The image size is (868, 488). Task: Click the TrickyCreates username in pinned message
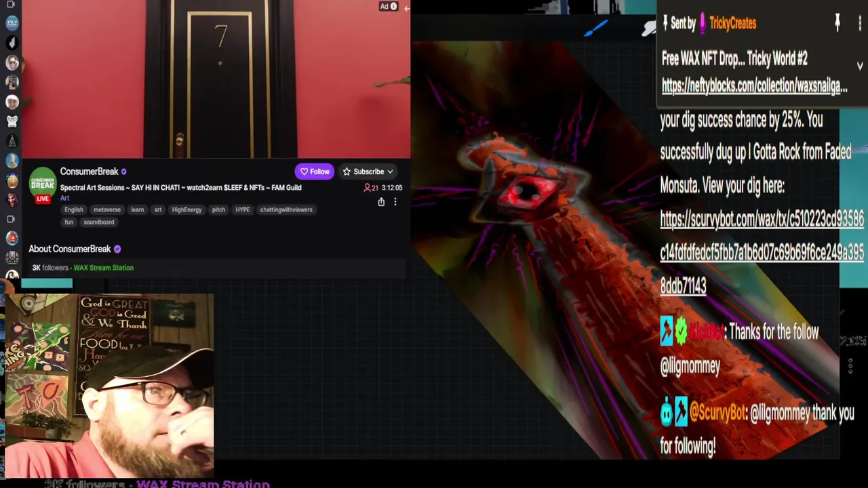click(x=732, y=24)
